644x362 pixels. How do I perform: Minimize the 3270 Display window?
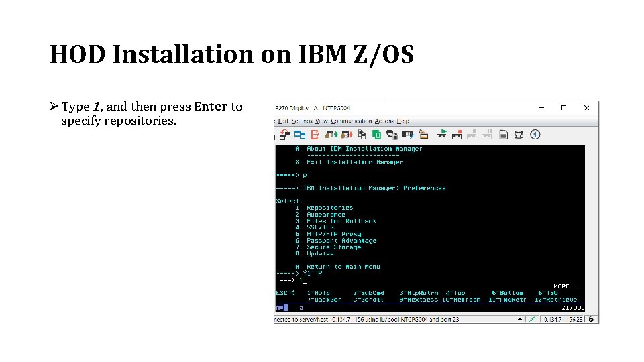[542, 107]
